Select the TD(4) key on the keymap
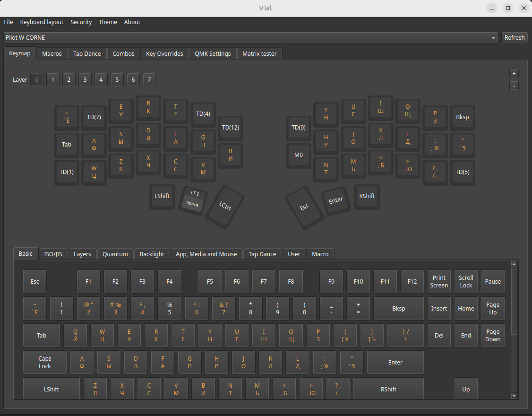This screenshot has height=416, width=532. pos(203,114)
